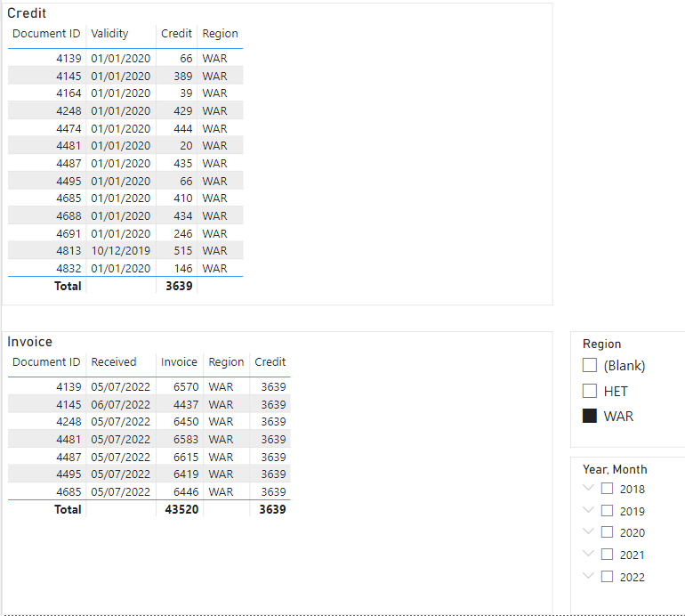This screenshot has height=616, width=685.
Task: Sort Credit table by Validity header
Action: (109, 34)
